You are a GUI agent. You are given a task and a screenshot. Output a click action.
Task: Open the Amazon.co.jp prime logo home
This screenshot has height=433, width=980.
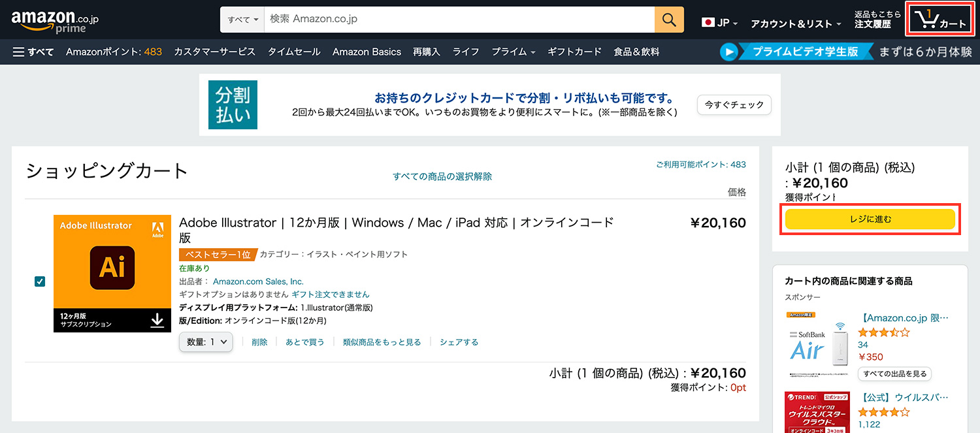(x=54, y=21)
